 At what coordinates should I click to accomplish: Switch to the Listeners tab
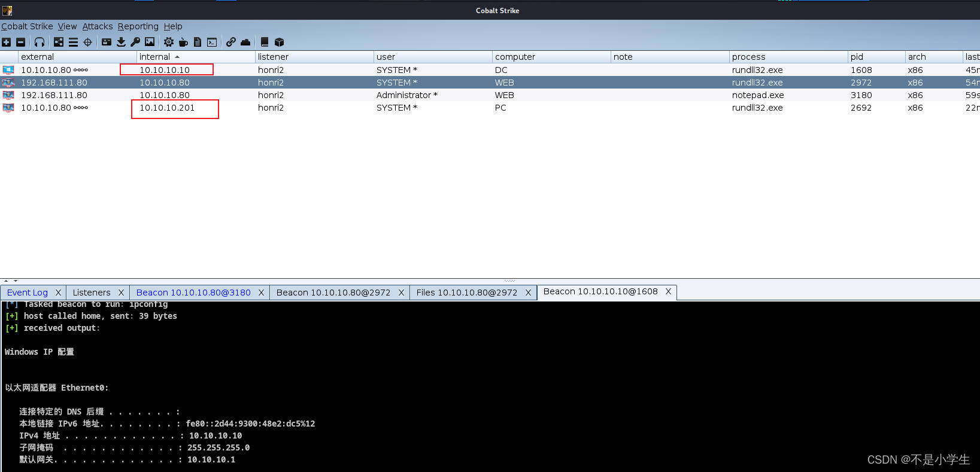point(92,293)
